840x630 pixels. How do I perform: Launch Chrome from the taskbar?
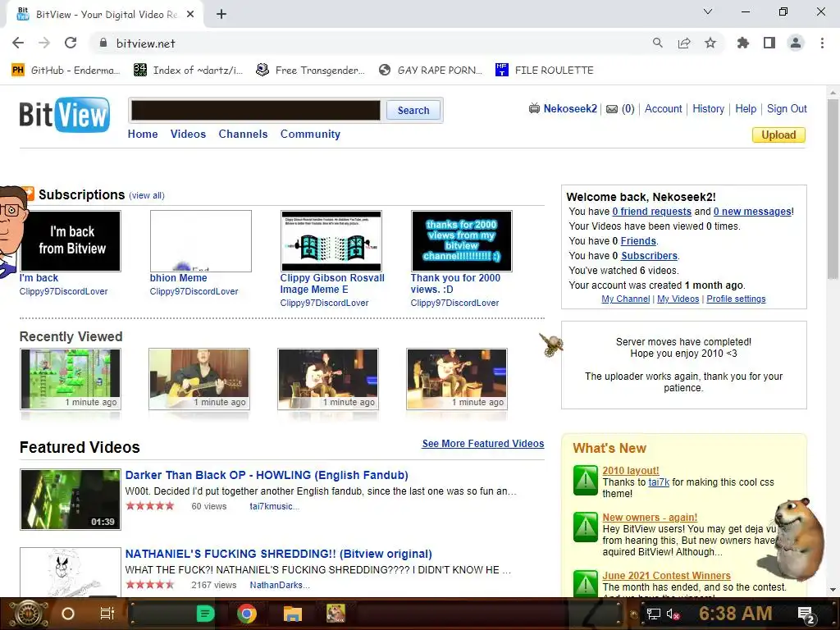[x=246, y=614]
